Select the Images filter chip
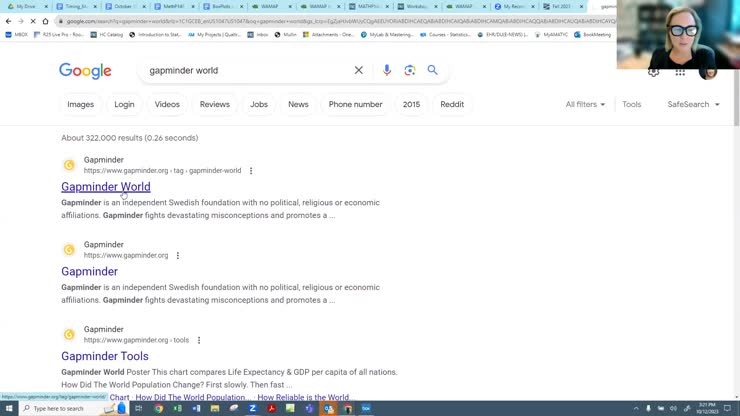Screen dimensions: 740x416 [x=80, y=104]
